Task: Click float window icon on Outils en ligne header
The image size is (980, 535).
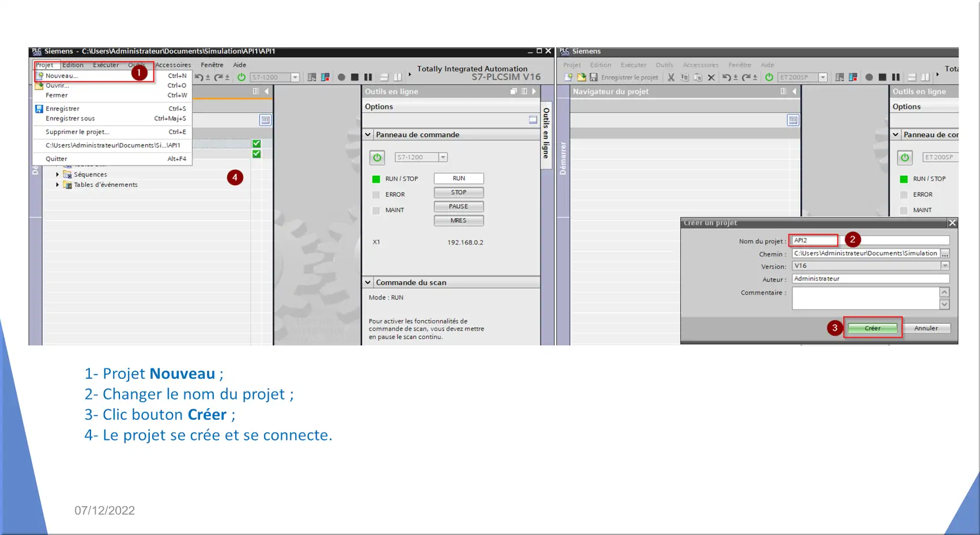Action: [514, 91]
